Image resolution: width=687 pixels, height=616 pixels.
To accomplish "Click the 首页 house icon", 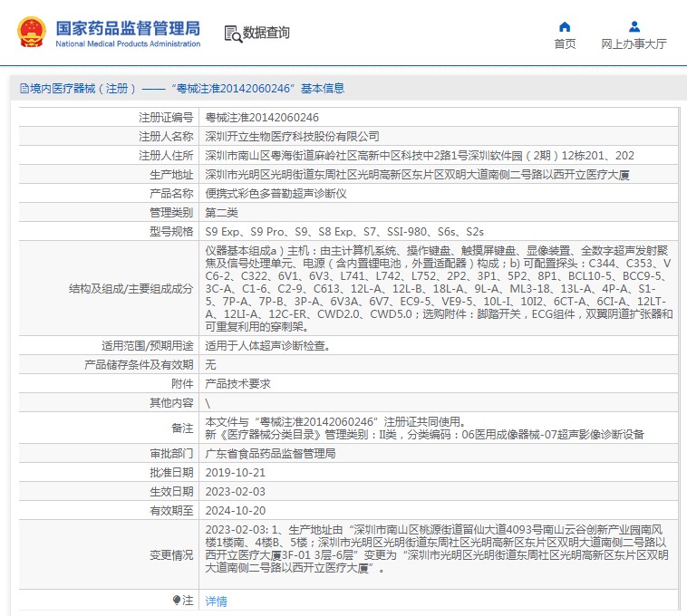I will coord(565,26).
